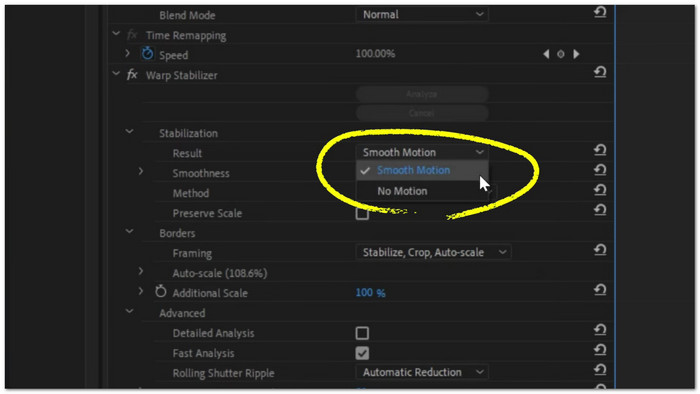The image size is (700, 394).
Task: Expand the Speed property
Action: 127,54
